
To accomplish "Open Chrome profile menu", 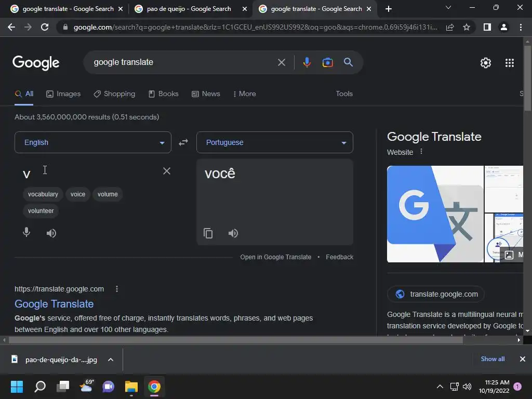I will 504,27.
